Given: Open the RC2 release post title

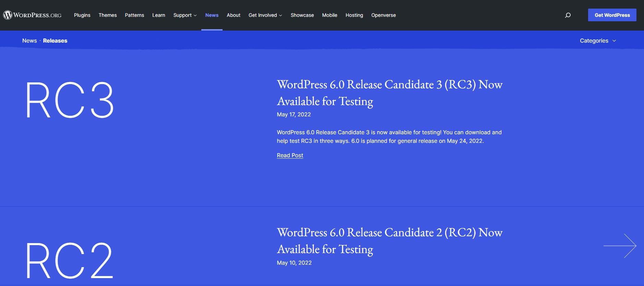Looking at the screenshot, I should coord(390,241).
